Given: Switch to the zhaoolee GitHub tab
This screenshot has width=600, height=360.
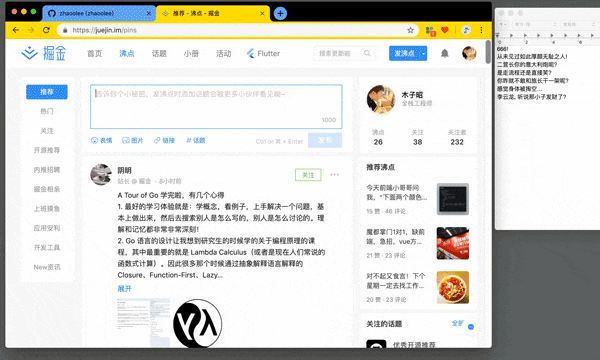Looking at the screenshot, I should point(99,13).
